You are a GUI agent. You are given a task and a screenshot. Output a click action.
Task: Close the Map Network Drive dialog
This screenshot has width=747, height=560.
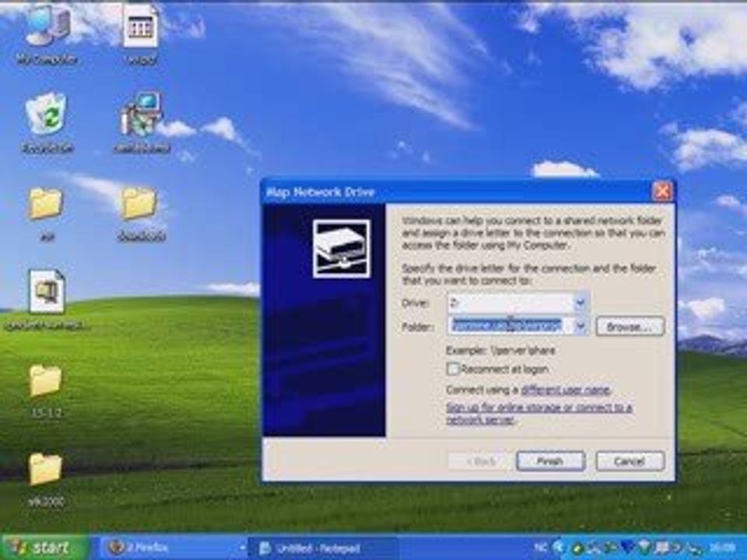pos(663,191)
